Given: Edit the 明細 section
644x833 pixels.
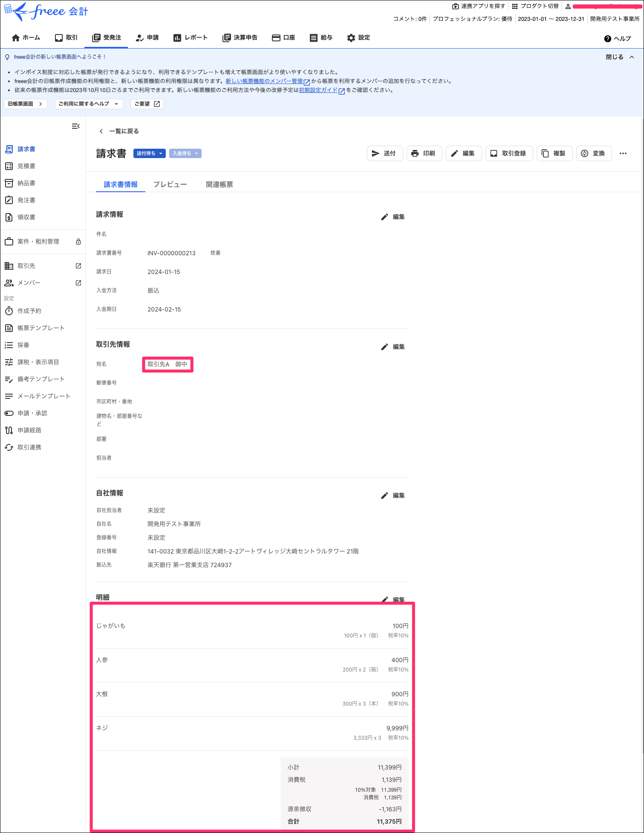Looking at the screenshot, I should pyautogui.click(x=393, y=599).
